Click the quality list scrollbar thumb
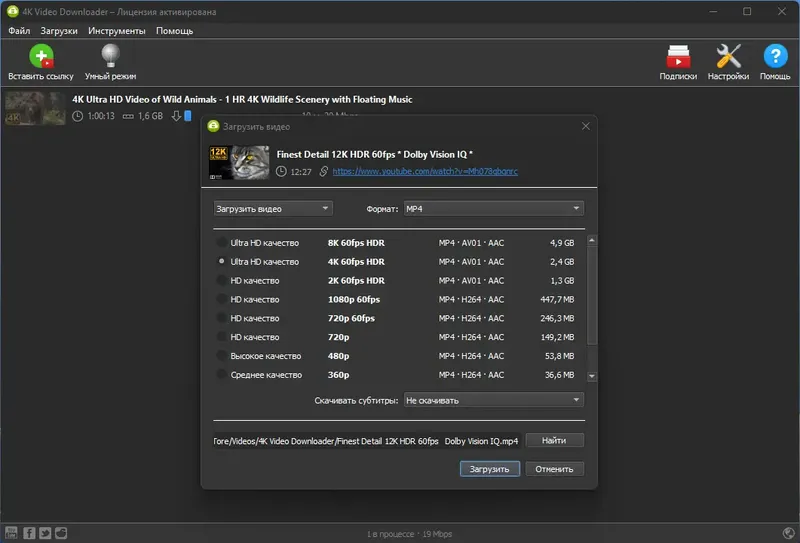 click(592, 296)
